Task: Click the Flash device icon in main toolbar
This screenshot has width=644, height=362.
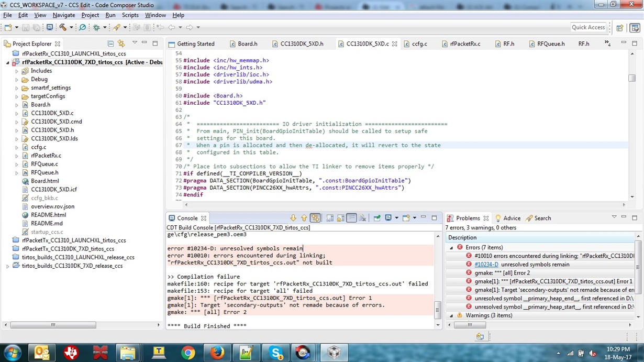Action: [x=116, y=27]
